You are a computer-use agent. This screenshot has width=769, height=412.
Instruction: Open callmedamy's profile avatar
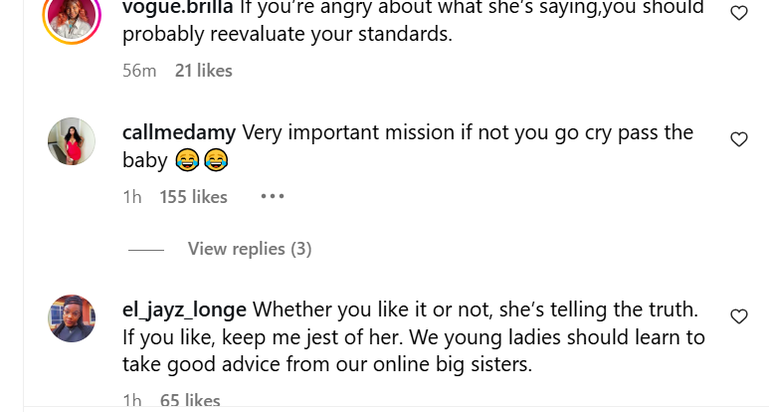click(72, 142)
